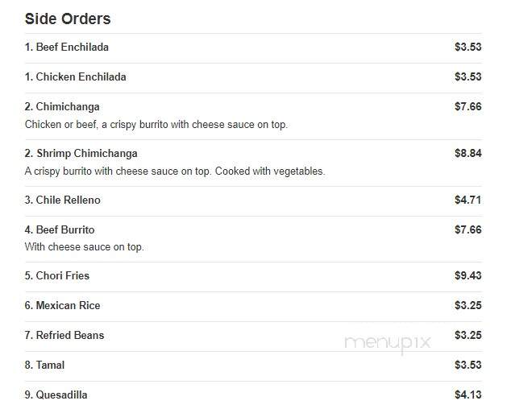The height and width of the screenshot is (409, 532).
Task: Click the $9.43 Chori Fries price
Action: point(468,276)
